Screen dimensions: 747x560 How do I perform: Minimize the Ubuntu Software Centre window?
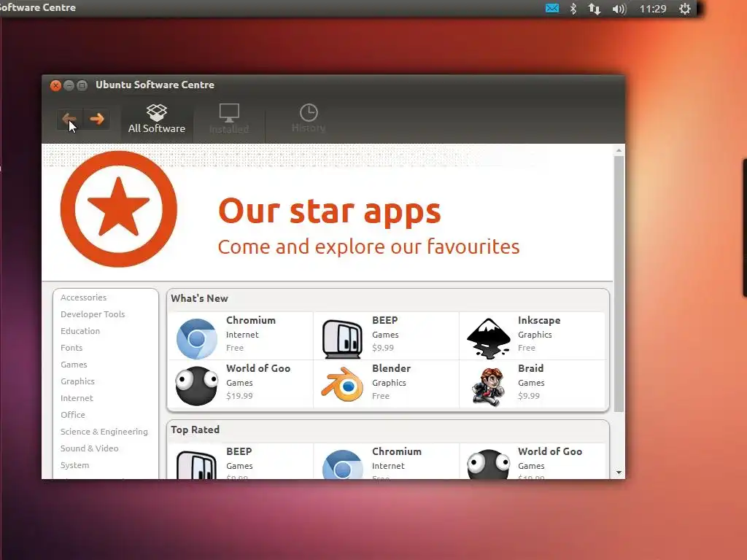69,85
